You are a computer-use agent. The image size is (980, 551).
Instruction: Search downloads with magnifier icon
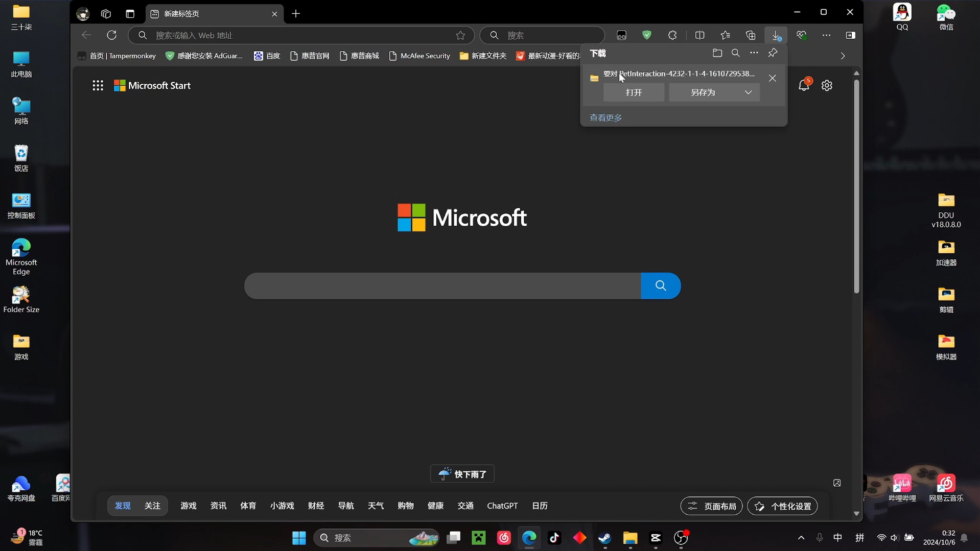click(735, 53)
